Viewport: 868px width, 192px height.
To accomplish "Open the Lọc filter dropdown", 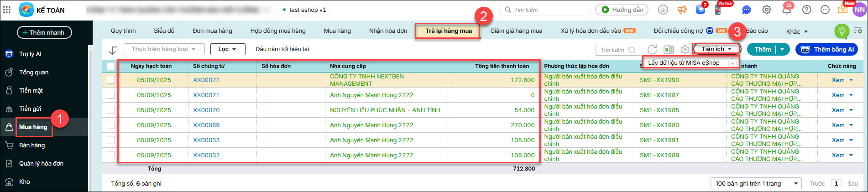I will tap(227, 49).
